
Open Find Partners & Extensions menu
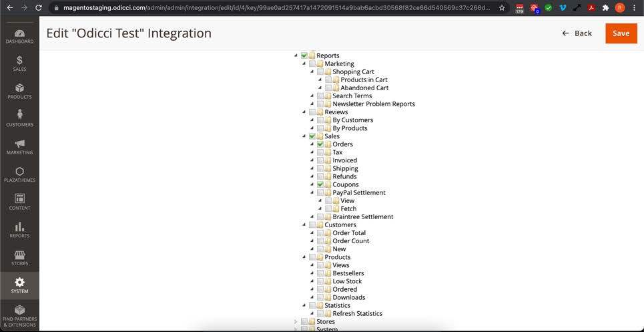19,316
